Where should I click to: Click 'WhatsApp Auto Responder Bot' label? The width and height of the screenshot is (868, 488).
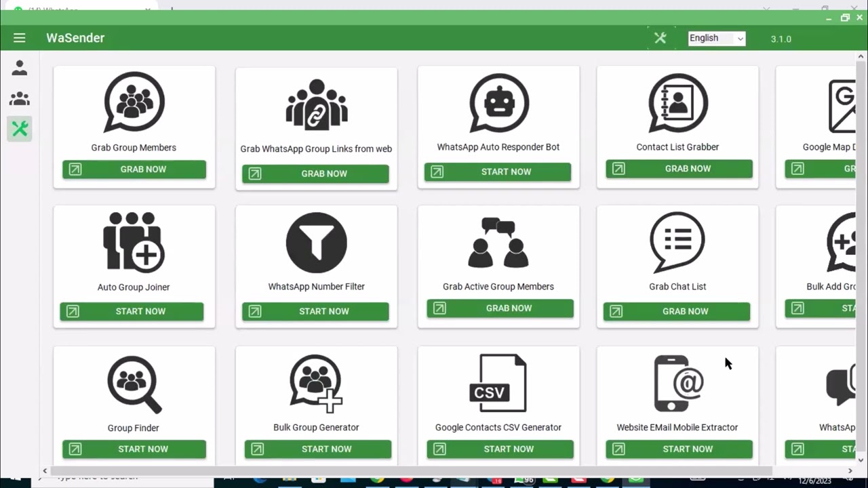click(x=498, y=147)
